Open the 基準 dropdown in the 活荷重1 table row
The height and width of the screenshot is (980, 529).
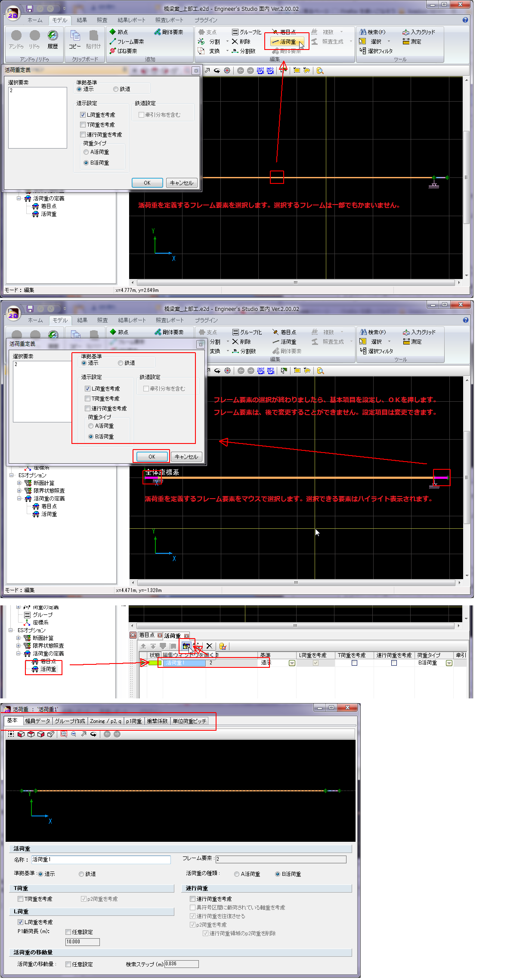[x=292, y=663]
